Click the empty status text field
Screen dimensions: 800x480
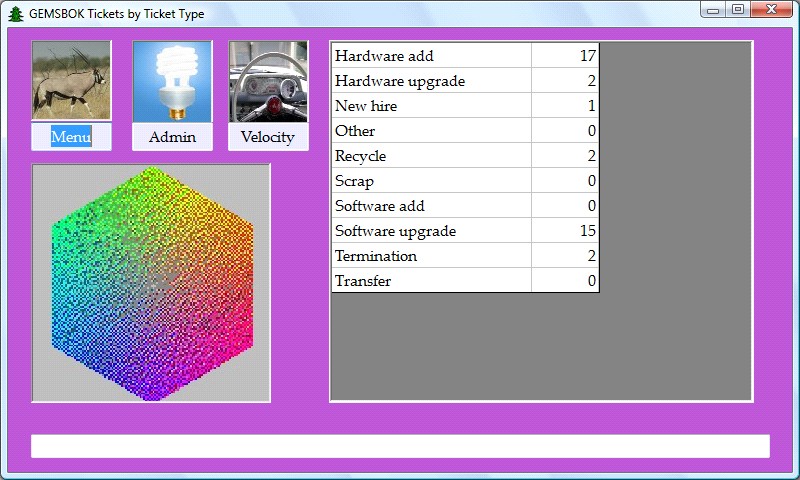pyautogui.click(x=400, y=446)
